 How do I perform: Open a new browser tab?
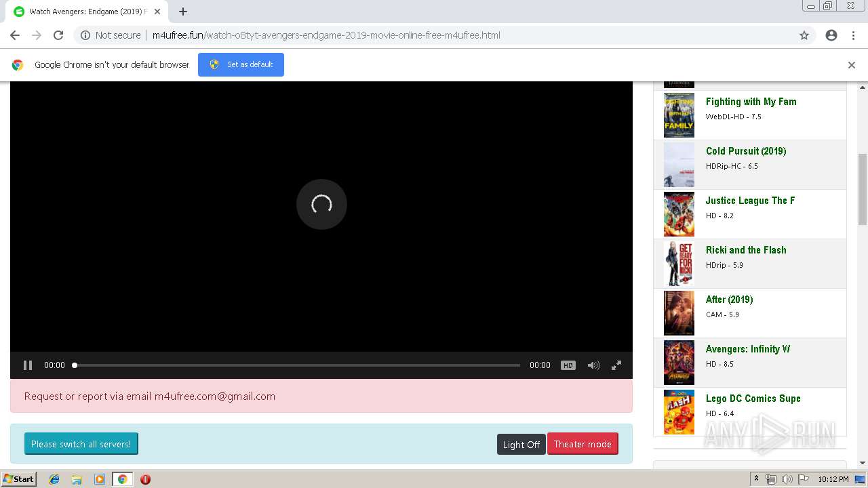pos(183,12)
